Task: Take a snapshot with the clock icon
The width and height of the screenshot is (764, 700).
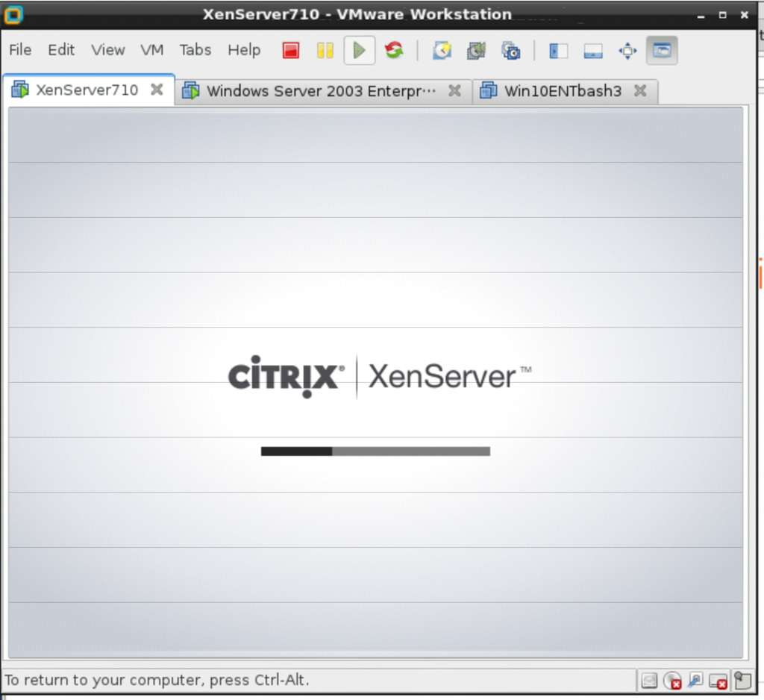Action: click(x=442, y=50)
